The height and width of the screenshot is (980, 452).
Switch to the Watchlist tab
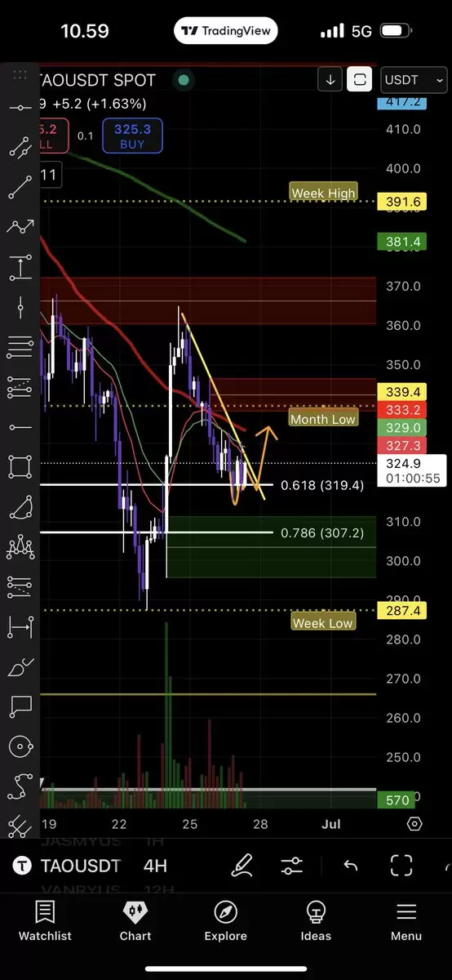click(45, 920)
